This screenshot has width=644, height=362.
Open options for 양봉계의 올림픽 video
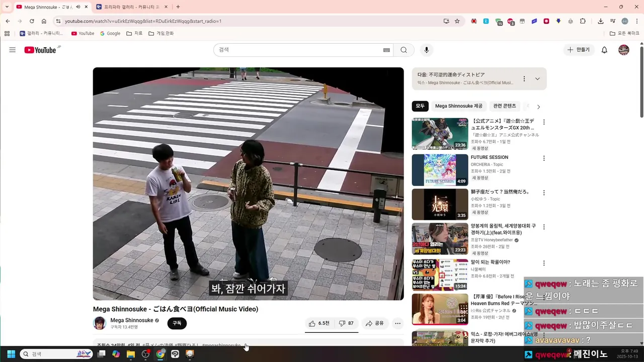click(544, 227)
